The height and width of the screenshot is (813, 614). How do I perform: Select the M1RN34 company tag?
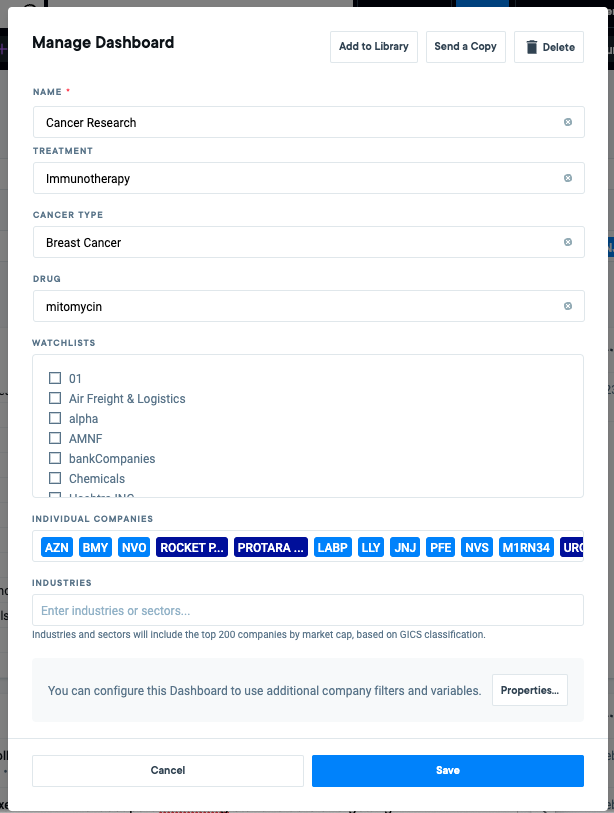[x=526, y=548]
